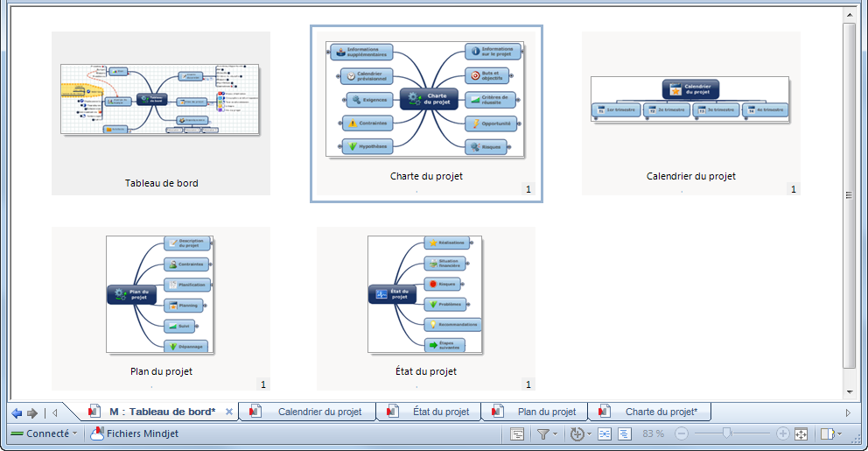Click the collapse branches icon
The image size is (868, 451).
tap(625, 433)
